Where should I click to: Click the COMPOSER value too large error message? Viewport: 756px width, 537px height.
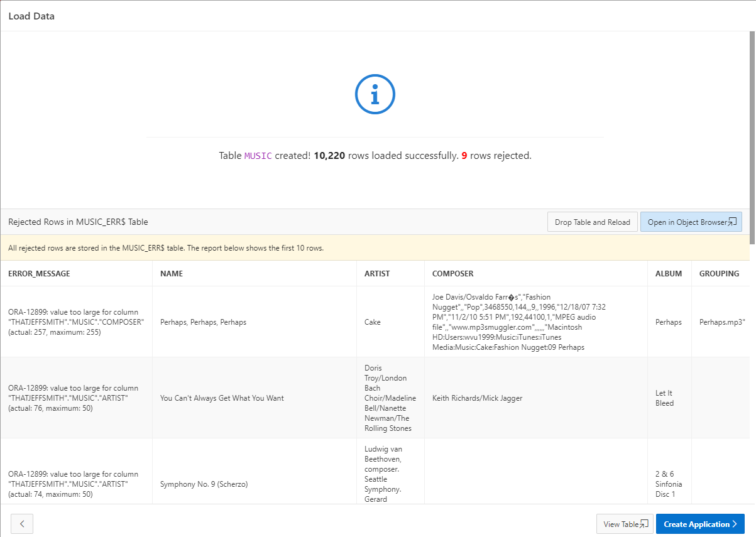pyautogui.click(x=76, y=322)
